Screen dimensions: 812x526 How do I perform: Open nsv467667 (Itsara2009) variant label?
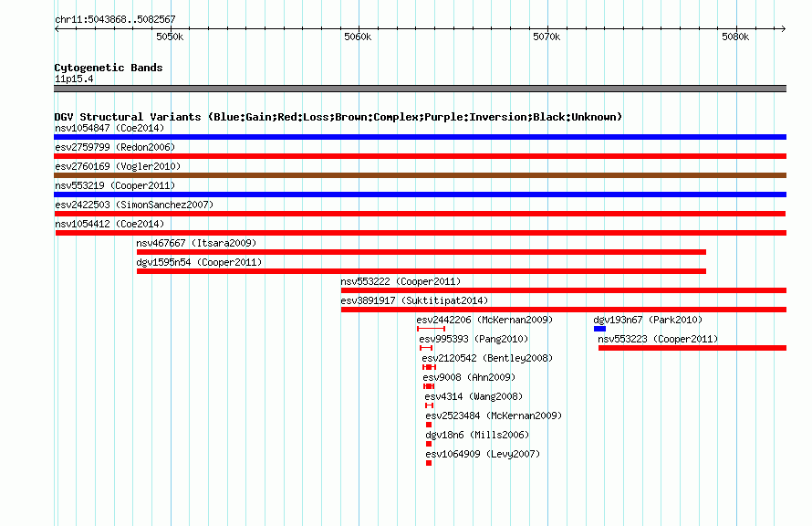[x=196, y=243]
